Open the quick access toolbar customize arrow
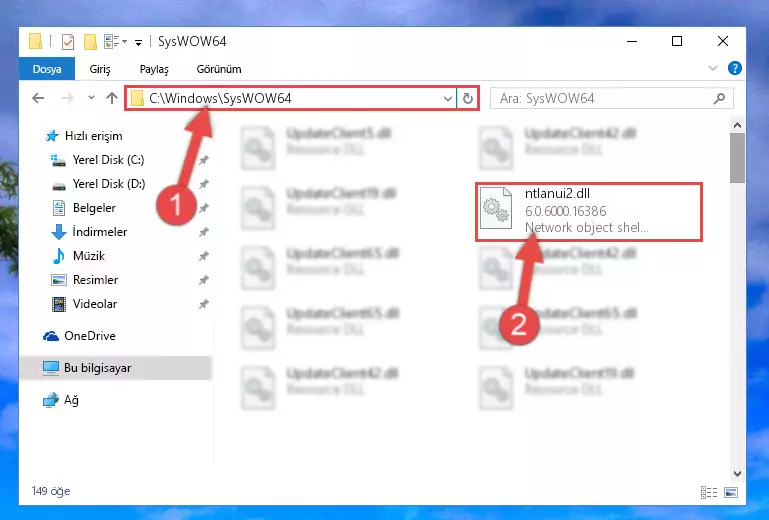 [139, 43]
